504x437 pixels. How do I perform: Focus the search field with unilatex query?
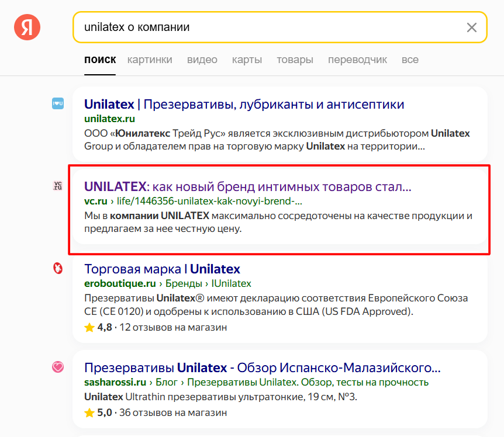[x=280, y=27]
